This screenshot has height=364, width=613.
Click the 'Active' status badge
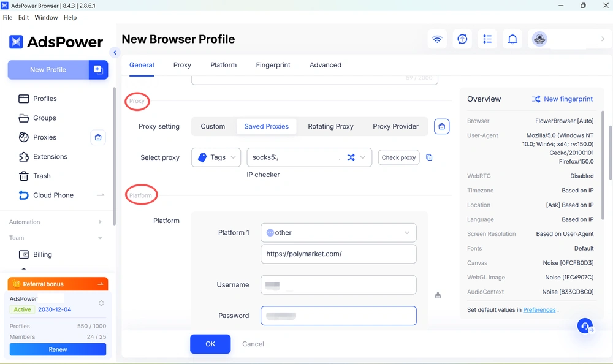click(x=22, y=309)
